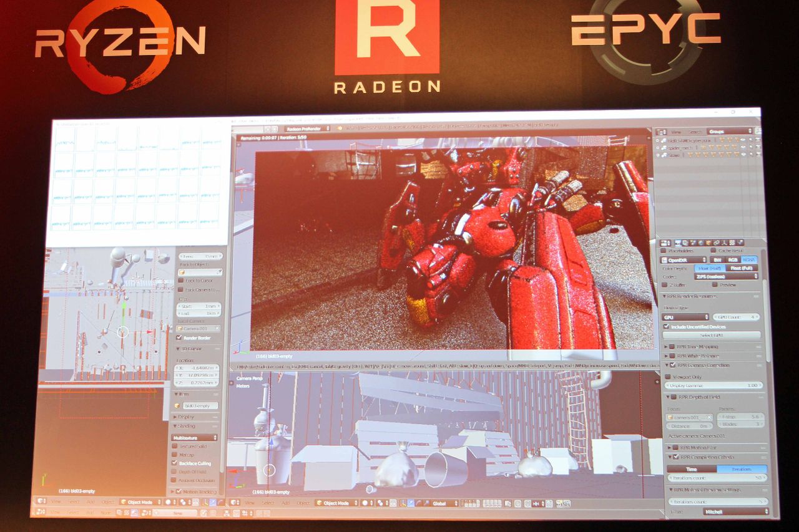
Task: Choose Float (Full) color depth
Action: pos(743,268)
